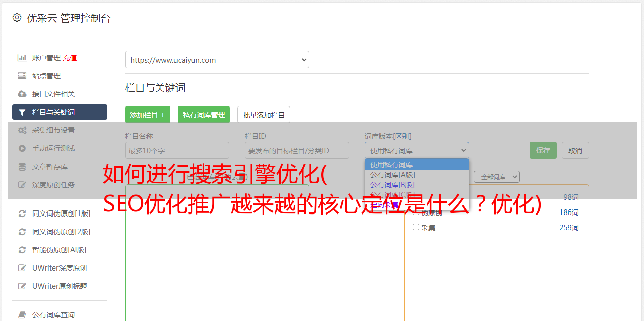Click edit icon beside UWriter原创标题
The height and width of the screenshot is (321, 644).
pyautogui.click(x=22, y=286)
